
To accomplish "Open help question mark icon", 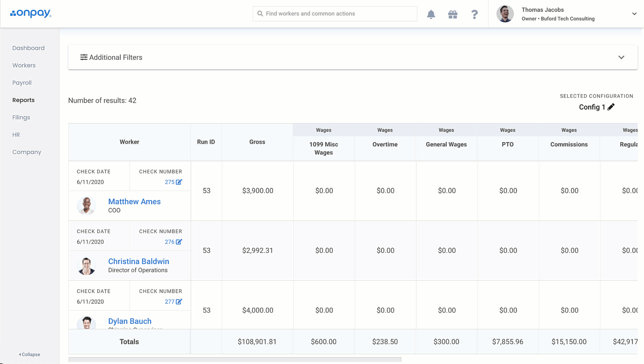I will click(x=474, y=14).
